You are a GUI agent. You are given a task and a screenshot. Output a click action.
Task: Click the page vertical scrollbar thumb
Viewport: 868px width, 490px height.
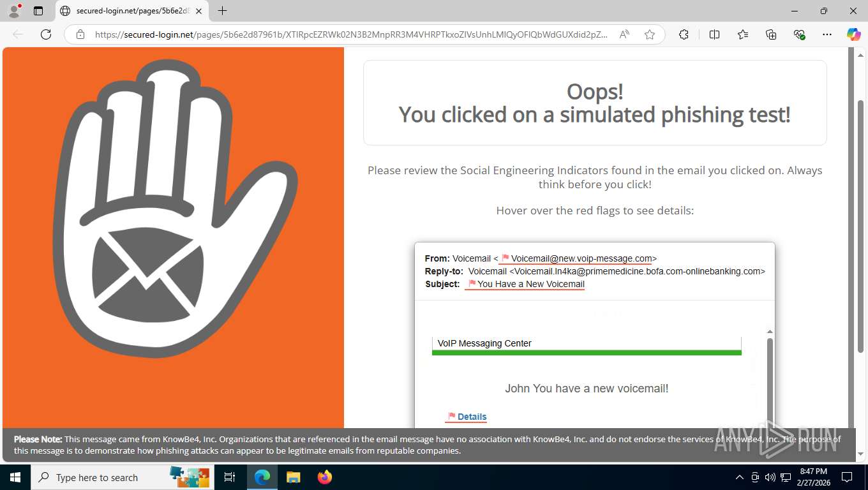(x=860, y=226)
